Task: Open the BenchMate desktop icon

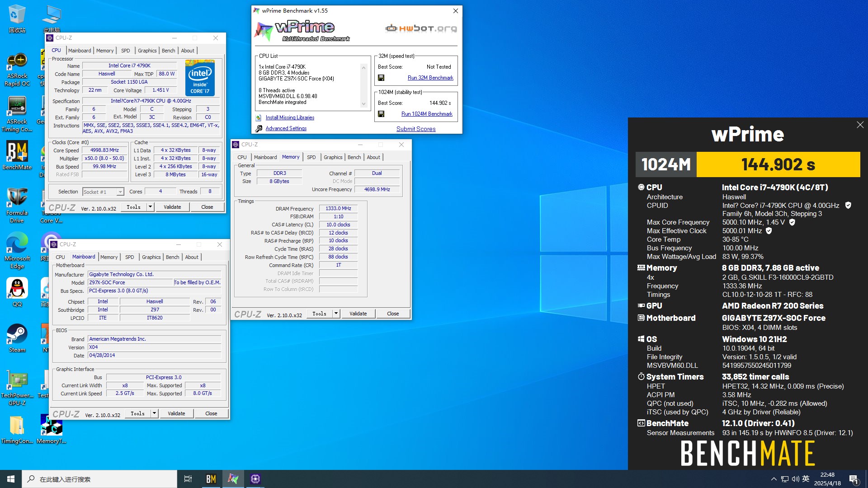Action: click(x=17, y=156)
